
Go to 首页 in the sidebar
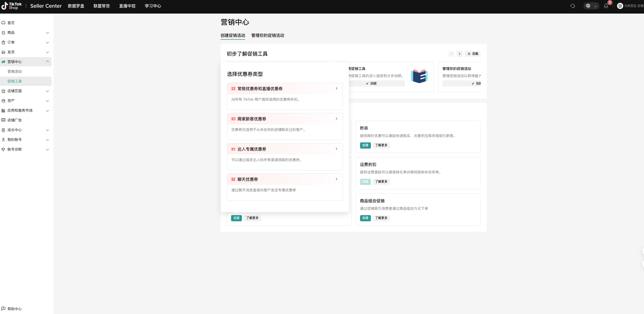pos(11,23)
